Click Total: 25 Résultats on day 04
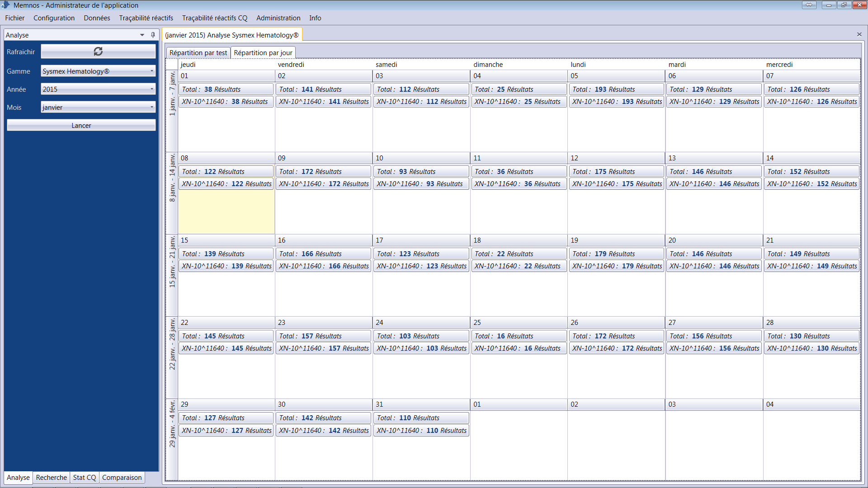The image size is (868, 488). (x=519, y=89)
